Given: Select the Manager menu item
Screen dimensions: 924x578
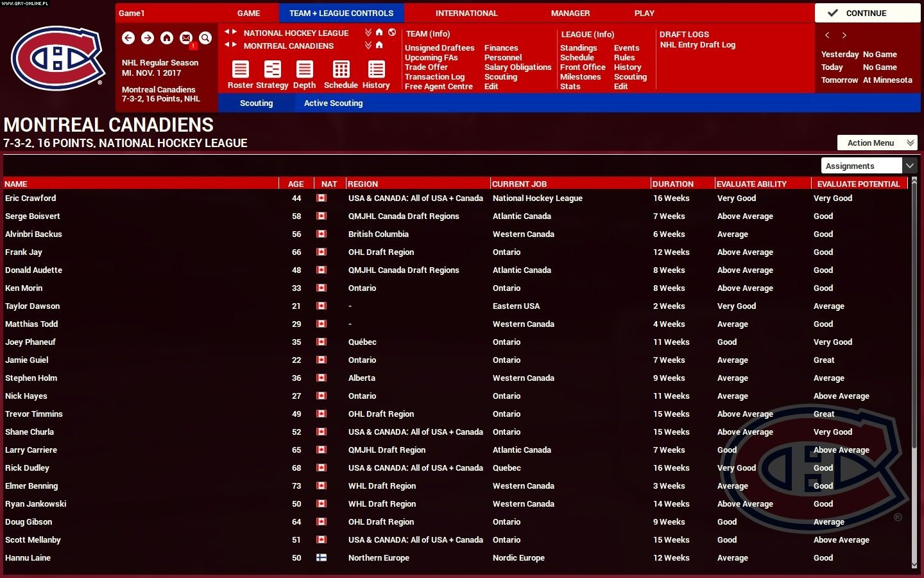Looking at the screenshot, I should tap(570, 13).
